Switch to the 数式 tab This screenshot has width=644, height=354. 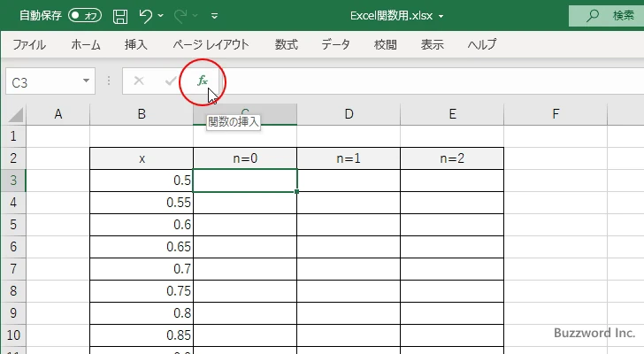coord(287,44)
